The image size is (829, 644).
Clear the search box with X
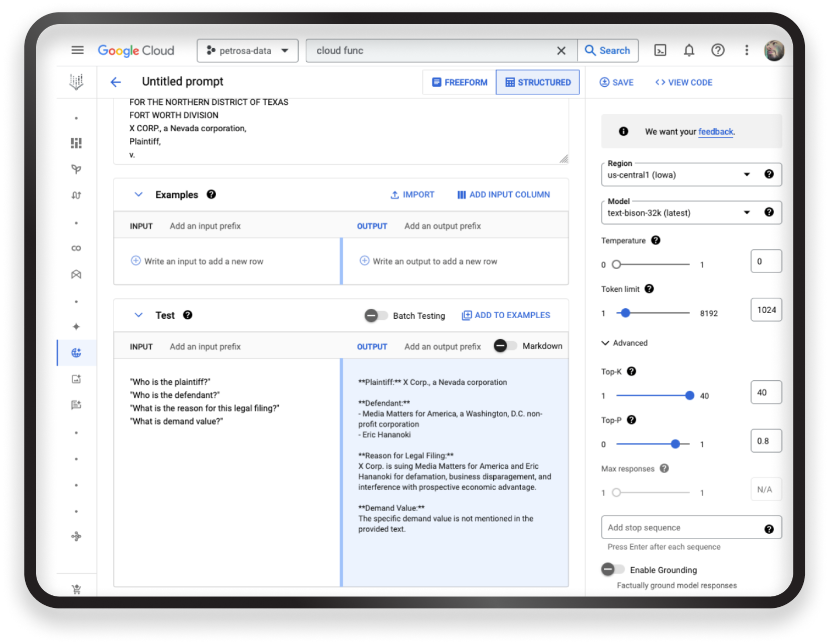(x=561, y=51)
